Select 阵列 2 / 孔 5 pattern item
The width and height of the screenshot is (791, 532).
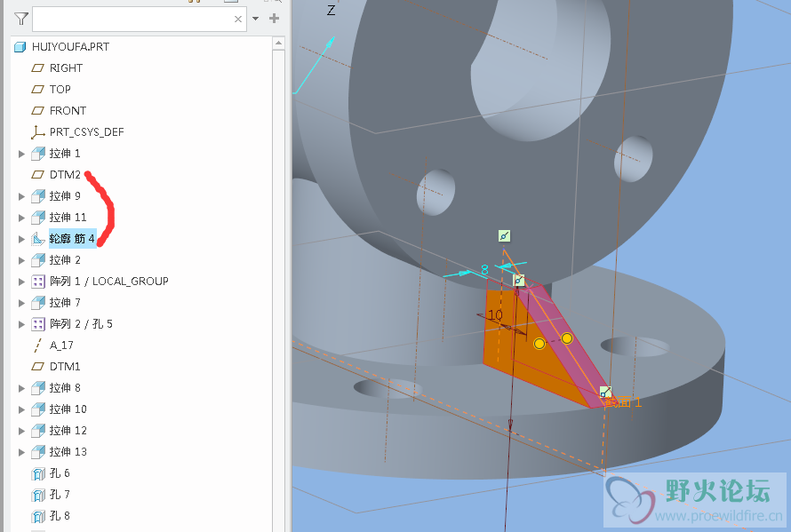(x=81, y=324)
